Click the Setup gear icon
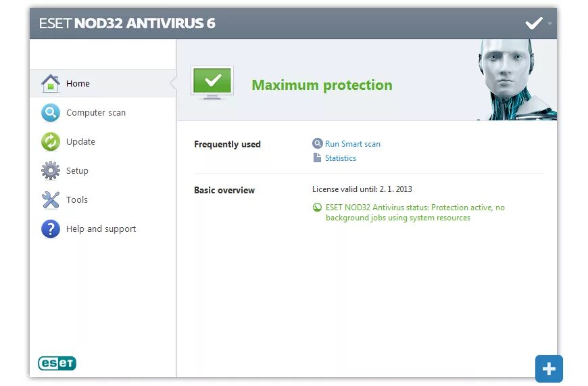This screenshot has height=386, width=588. [51, 170]
